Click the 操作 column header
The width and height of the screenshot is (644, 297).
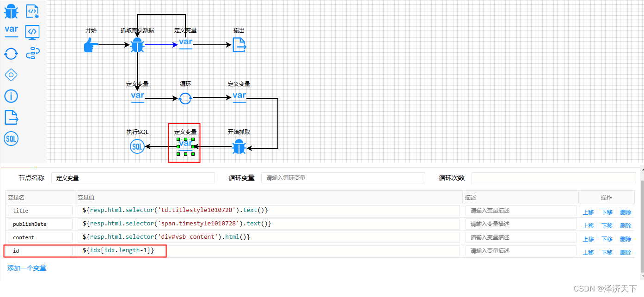[607, 197]
